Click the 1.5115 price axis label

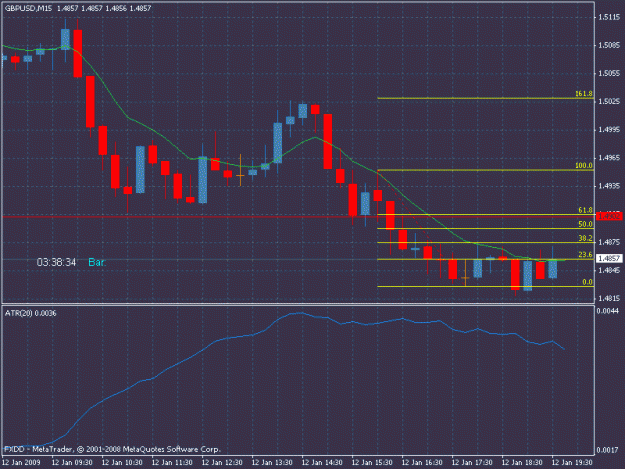pos(609,17)
